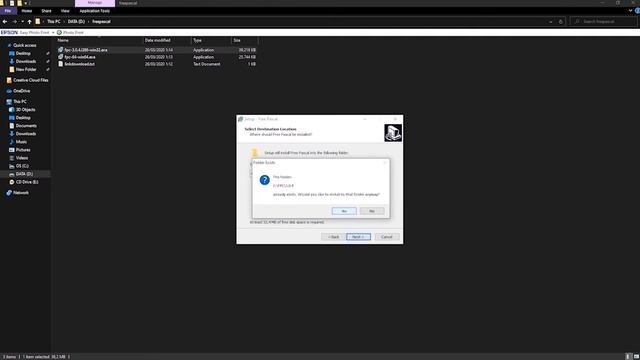Open Quick access in the navigation pane

[24, 45]
